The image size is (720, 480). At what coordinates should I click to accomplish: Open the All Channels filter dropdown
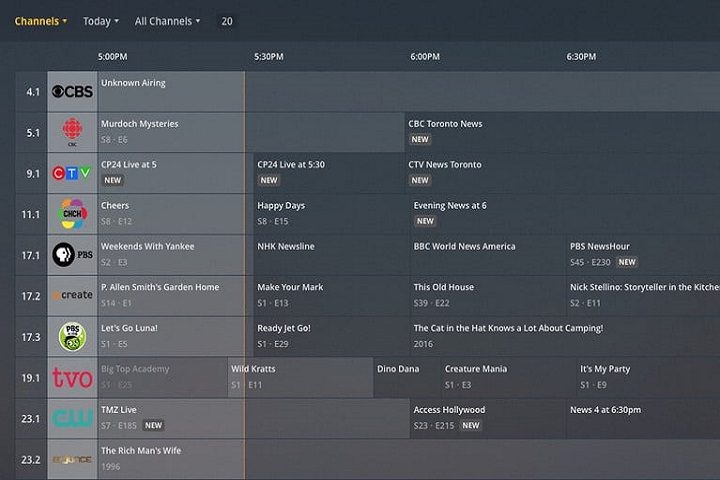(167, 21)
